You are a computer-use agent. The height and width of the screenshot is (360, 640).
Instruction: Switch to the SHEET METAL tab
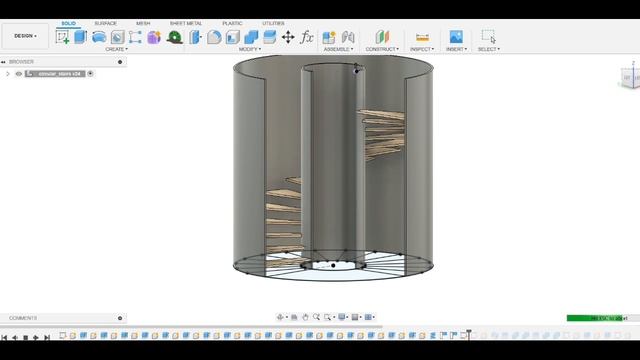click(x=186, y=24)
